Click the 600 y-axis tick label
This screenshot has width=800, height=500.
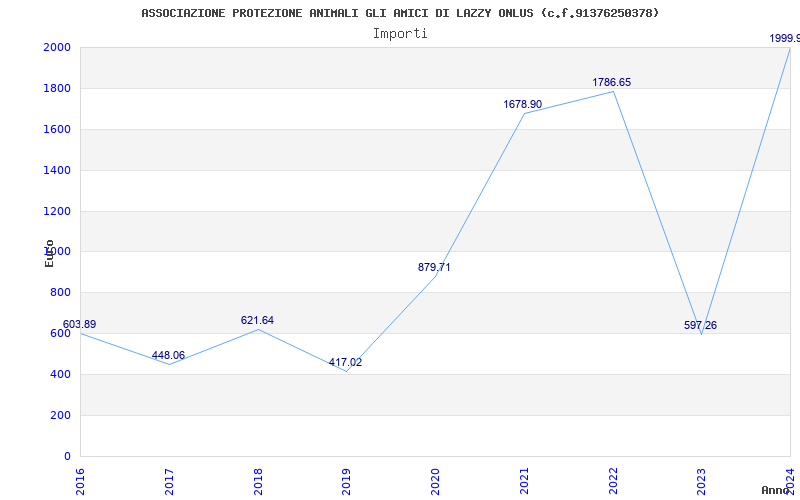(60, 333)
